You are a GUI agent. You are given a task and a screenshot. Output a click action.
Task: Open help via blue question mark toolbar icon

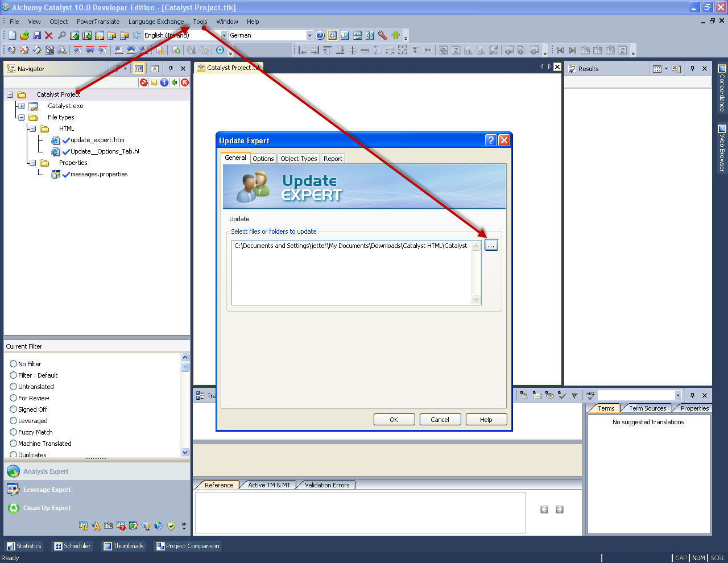coord(320,35)
